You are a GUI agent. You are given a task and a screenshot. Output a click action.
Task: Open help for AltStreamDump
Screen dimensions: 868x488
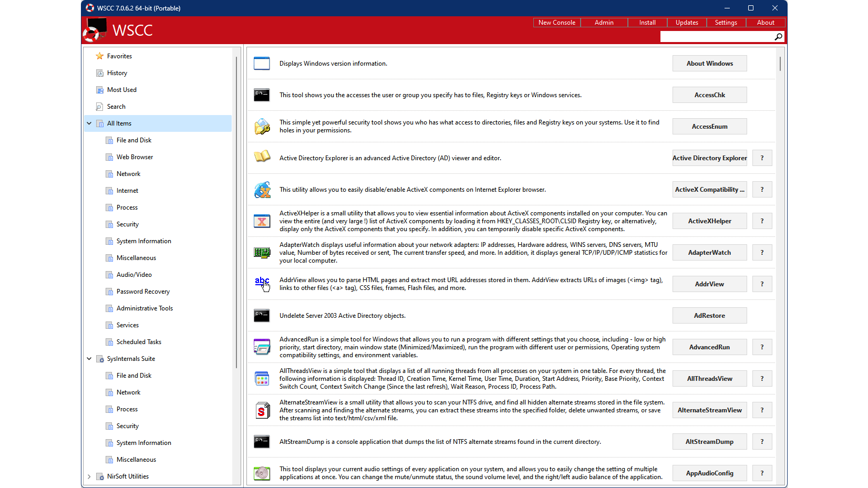[x=762, y=442]
